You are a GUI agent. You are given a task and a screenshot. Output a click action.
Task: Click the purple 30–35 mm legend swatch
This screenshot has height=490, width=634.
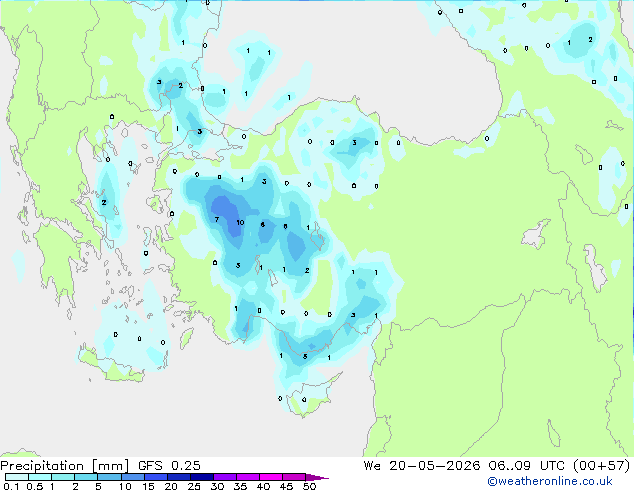pyautogui.click(x=224, y=477)
